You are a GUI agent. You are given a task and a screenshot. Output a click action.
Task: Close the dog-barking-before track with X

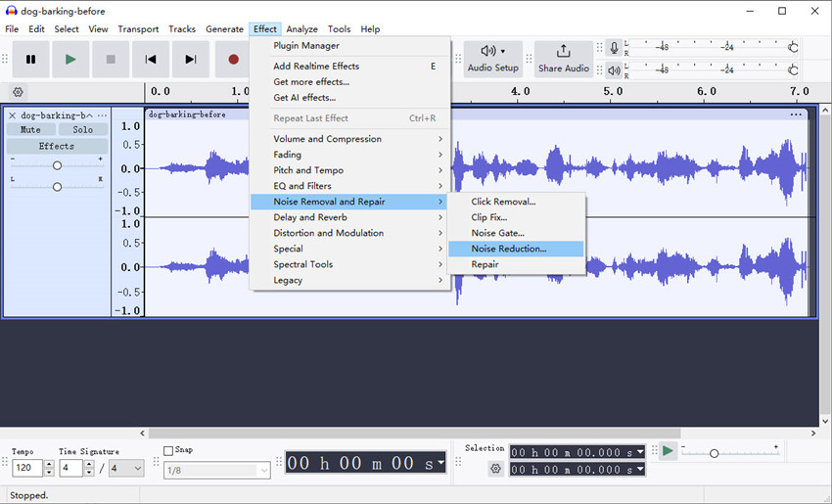click(12, 115)
